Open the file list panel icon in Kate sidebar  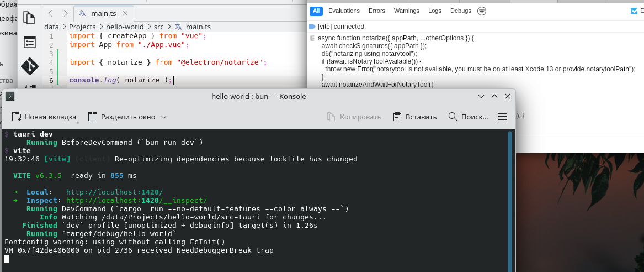click(30, 42)
